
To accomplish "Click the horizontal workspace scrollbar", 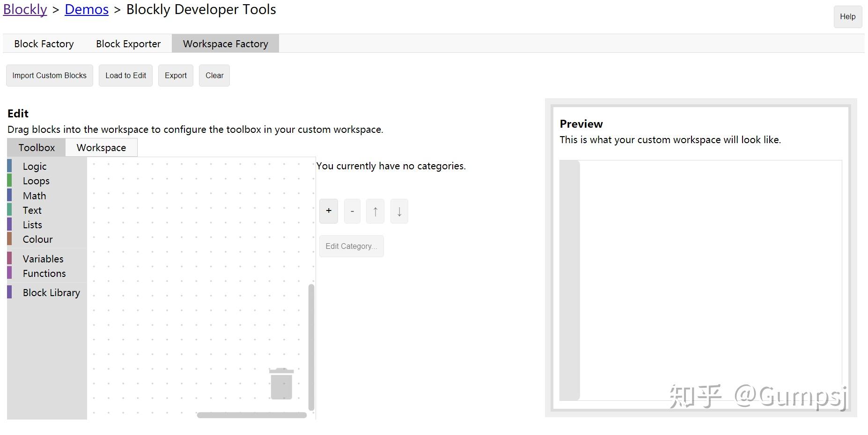I will click(251, 415).
